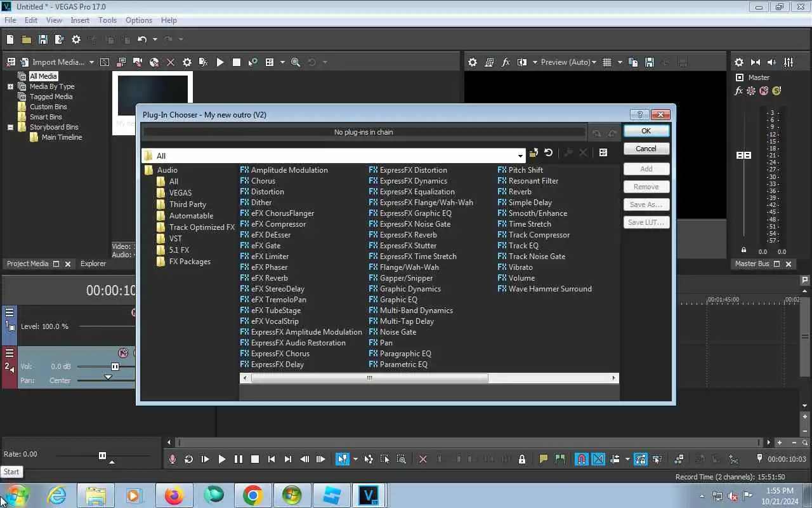
Task: Click Cancel in the Plug-In Chooser
Action: tap(646, 149)
